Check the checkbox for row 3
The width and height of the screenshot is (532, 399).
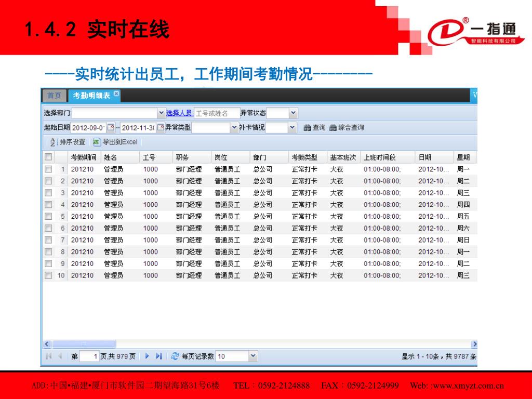[x=48, y=193]
